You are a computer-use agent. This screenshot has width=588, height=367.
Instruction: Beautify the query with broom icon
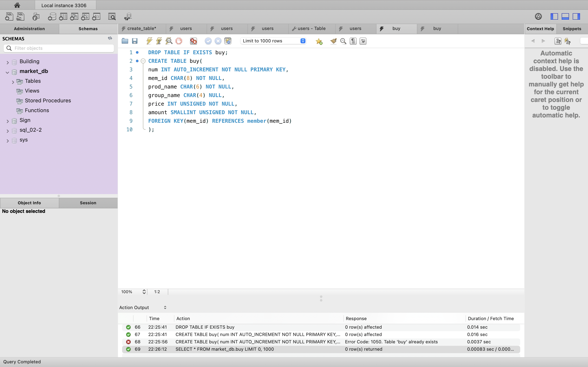[333, 41]
